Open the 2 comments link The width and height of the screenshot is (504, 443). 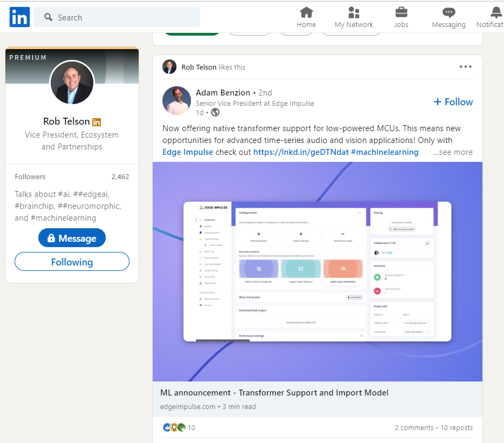point(414,427)
